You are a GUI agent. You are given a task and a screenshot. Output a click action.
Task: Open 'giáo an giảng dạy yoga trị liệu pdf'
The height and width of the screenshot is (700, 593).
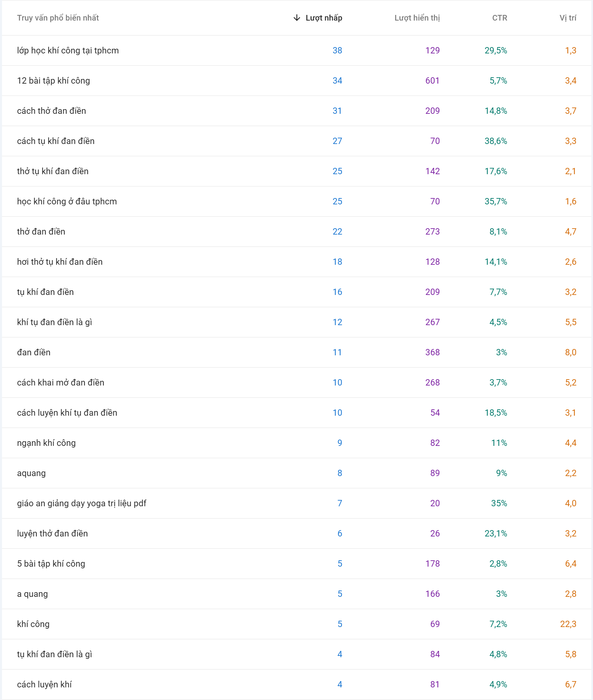click(x=82, y=503)
